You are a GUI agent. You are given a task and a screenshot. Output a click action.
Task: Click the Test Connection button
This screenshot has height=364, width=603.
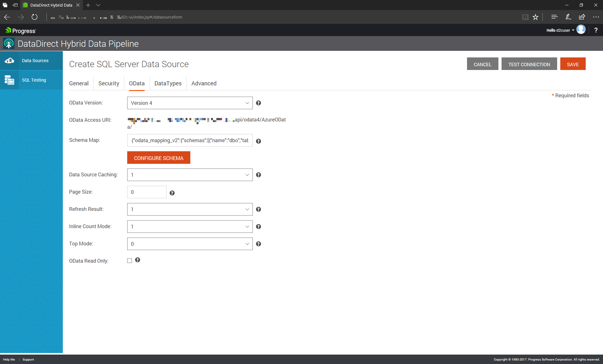pos(529,64)
